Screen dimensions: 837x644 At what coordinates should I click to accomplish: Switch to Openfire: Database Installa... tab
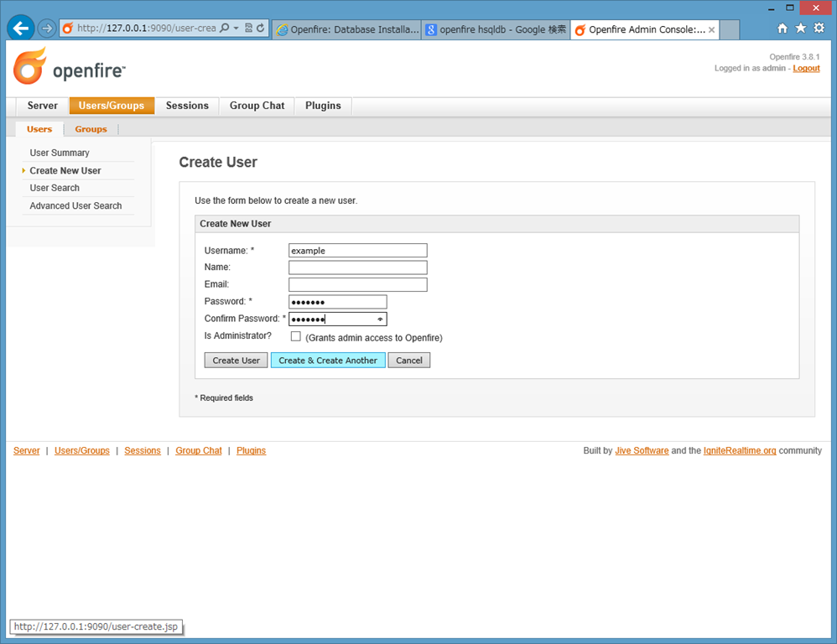tap(347, 30)
